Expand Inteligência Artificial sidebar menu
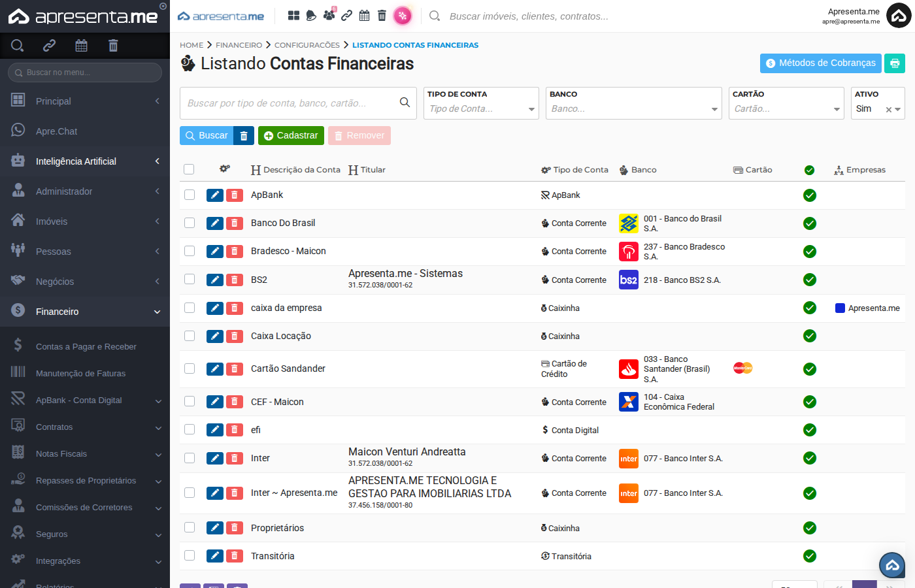Screen dimensions: 915x588 point(85,161)
